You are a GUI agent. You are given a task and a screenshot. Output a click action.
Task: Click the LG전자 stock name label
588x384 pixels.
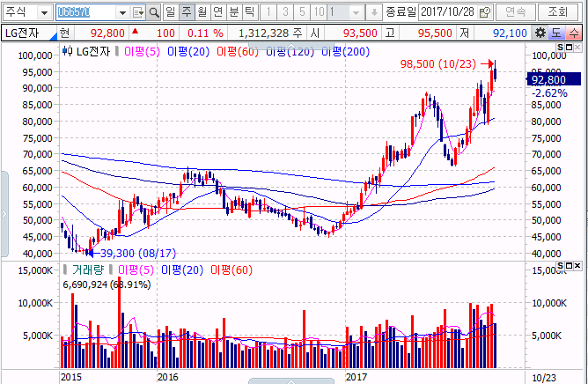click(x=22, y=33)
